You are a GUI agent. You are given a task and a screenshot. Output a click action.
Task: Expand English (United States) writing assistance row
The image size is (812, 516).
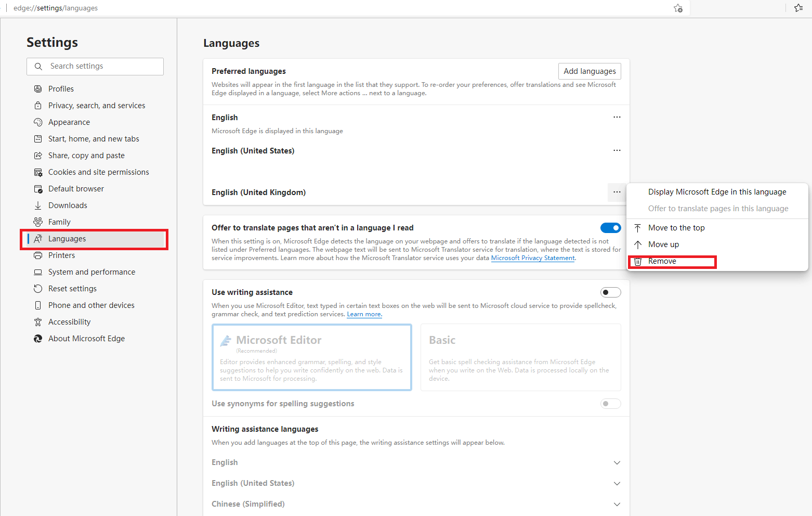617,484
